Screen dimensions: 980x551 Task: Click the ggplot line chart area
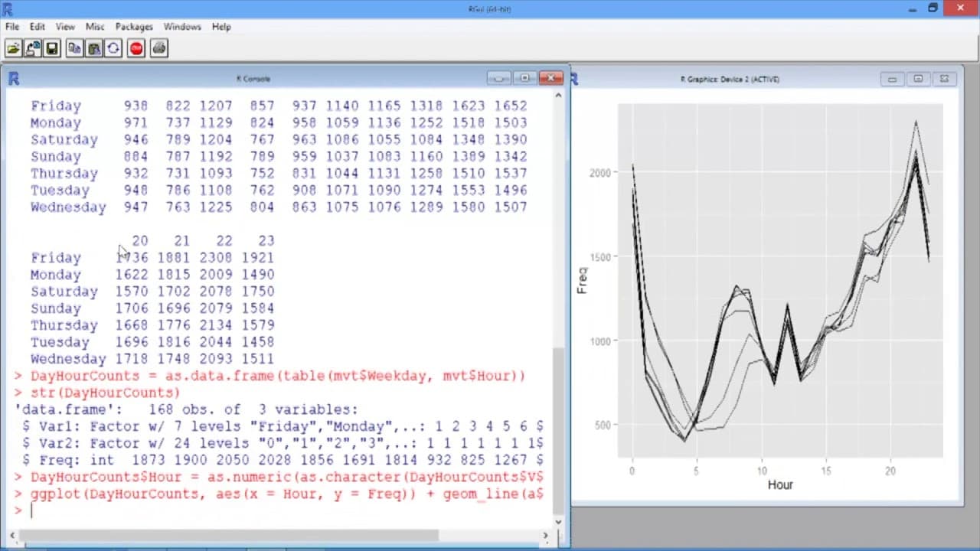click(780, 281)
